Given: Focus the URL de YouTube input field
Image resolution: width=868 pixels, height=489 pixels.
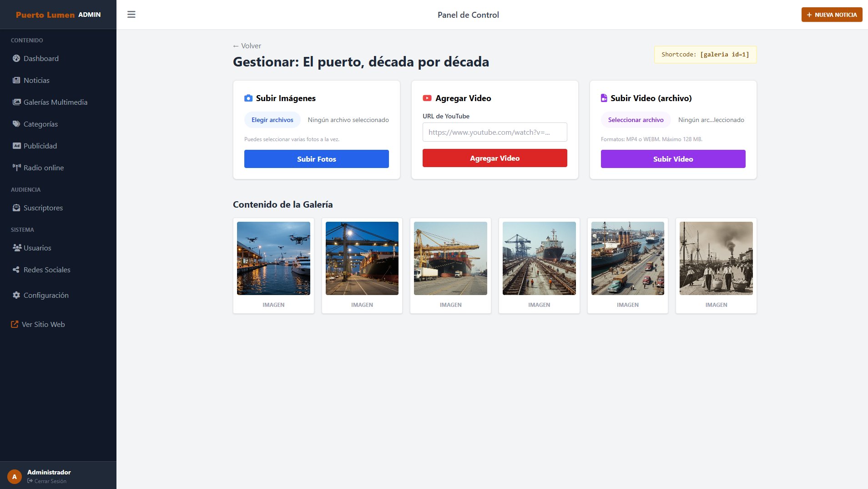Looking at the screenshot, I should (495, 132).
